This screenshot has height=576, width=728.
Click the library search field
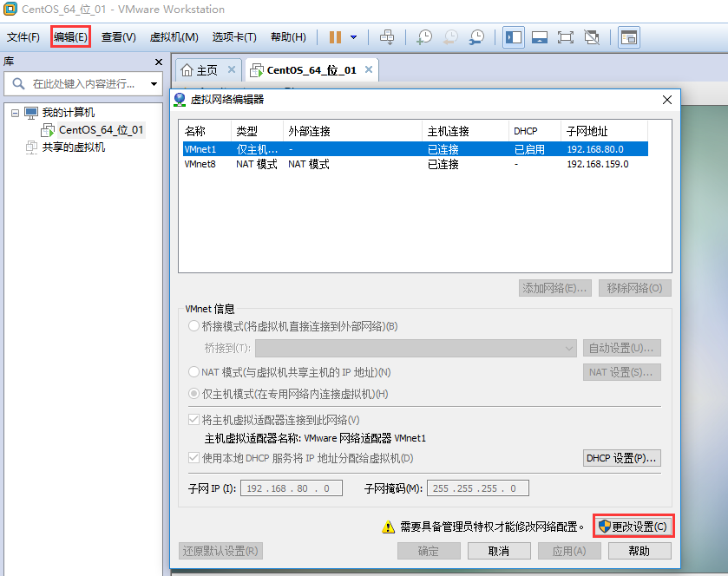(83, 84)
